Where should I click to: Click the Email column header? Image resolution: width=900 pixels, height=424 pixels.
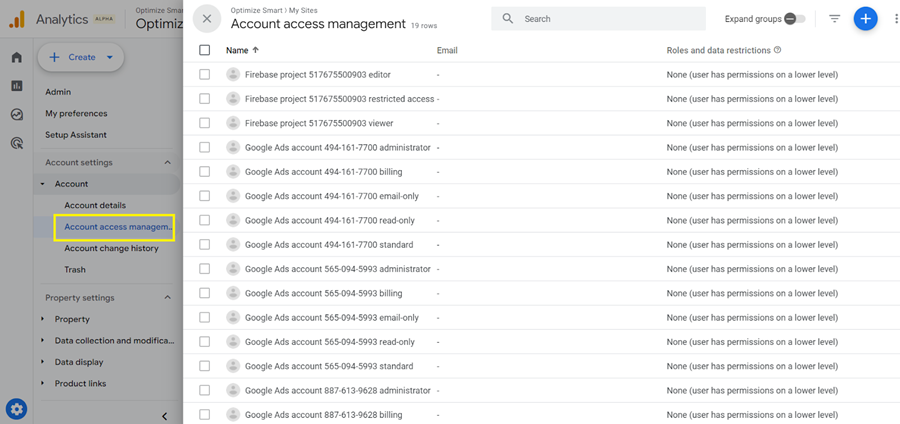tap(447, 50)
